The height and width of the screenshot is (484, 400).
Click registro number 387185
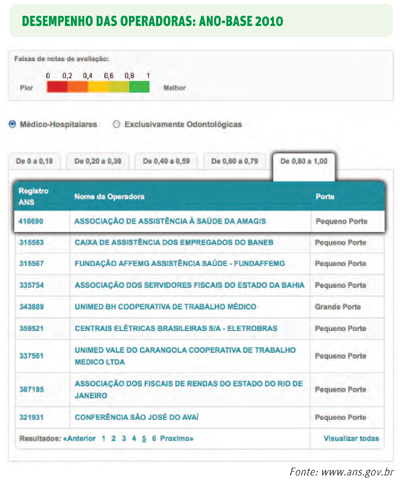tap(31, 389)
